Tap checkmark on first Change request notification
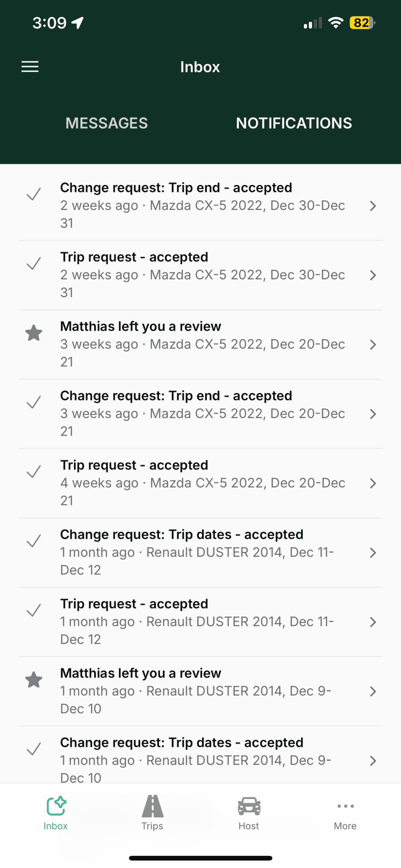Image resolution: width=401 pixels, height=868 pixels. pyautogui.click(x=34, y=194)
